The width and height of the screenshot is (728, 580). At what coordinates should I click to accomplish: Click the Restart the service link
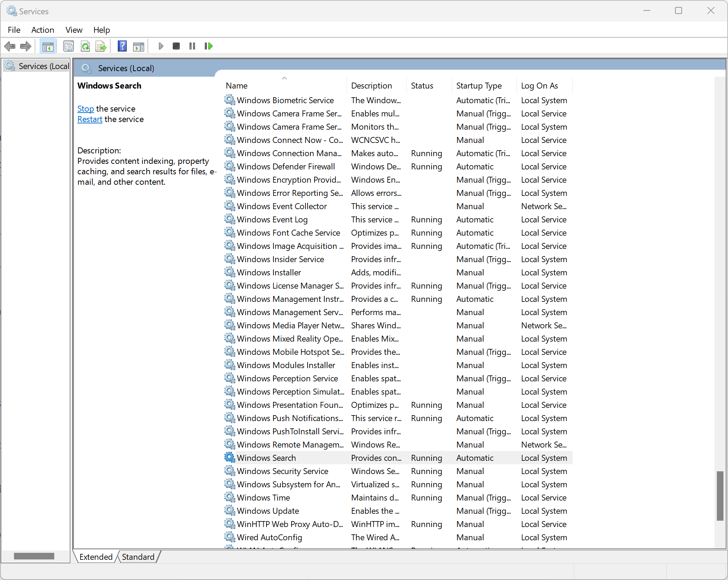(x=90, y=119)
